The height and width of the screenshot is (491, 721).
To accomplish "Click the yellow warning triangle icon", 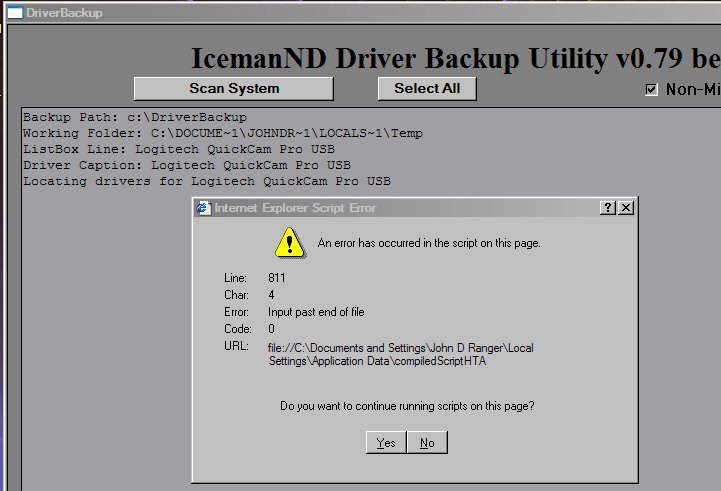I will click(x=289, y=242).
